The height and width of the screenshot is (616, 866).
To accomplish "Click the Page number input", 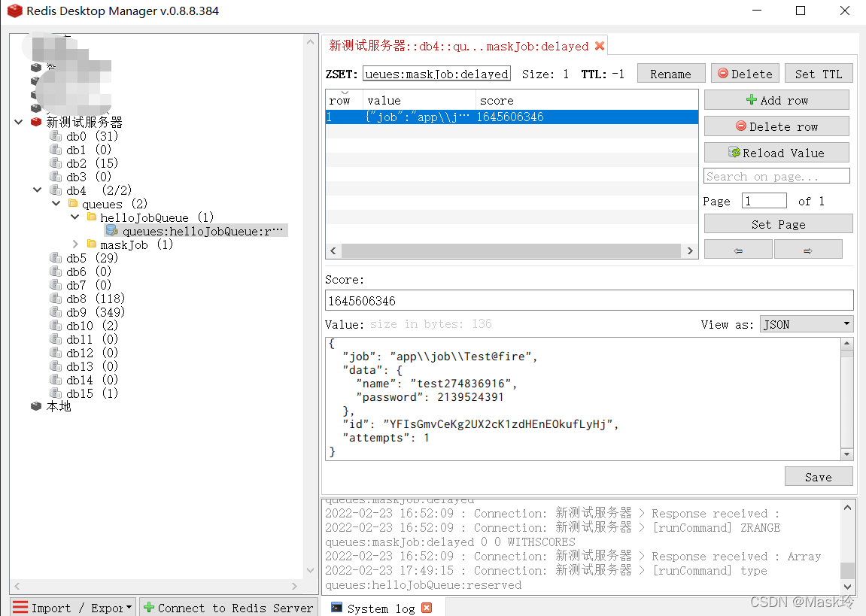I will 764,200.
